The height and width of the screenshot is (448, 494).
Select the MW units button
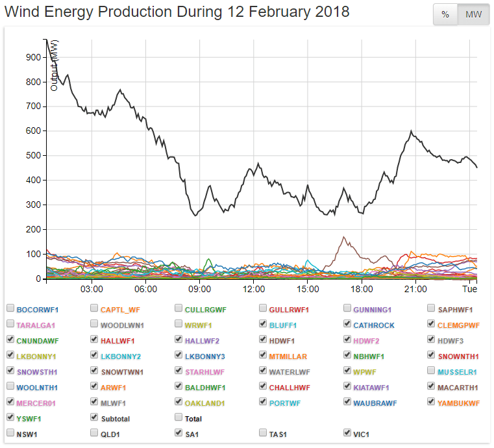click(x=474, y=15)
